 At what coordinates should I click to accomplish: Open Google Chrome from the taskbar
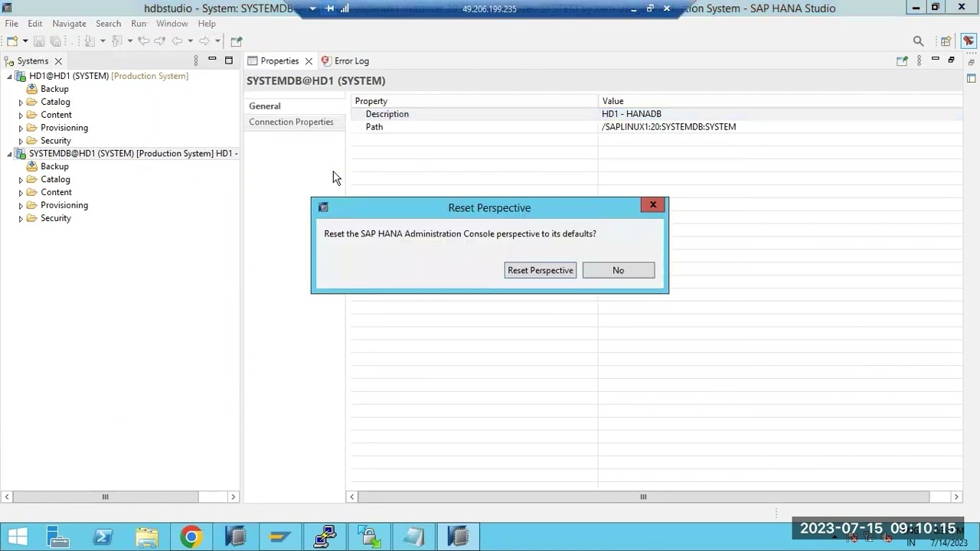coord(191,536)
